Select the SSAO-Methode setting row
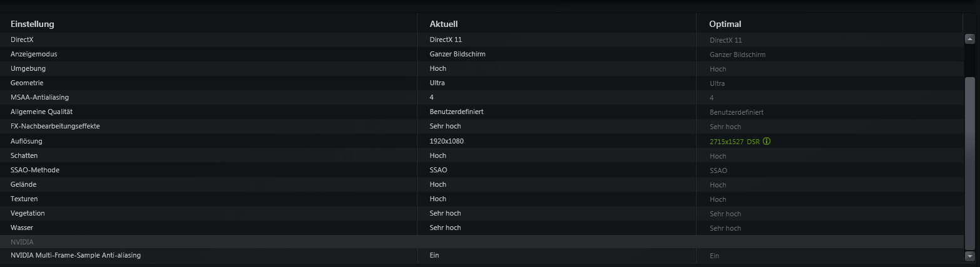Viewport: 980px width, 267px height. [x=482, y=170]
